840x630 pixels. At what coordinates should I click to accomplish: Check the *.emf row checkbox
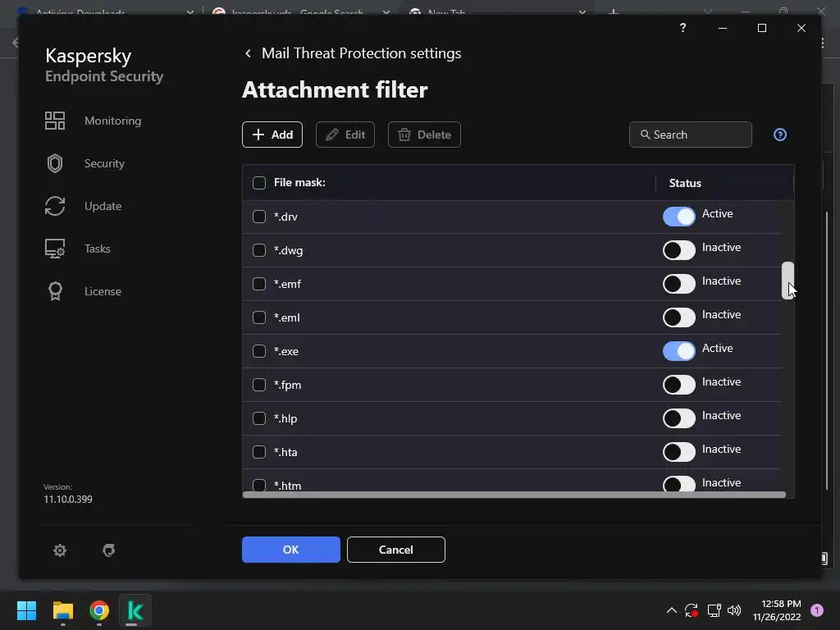259,284
